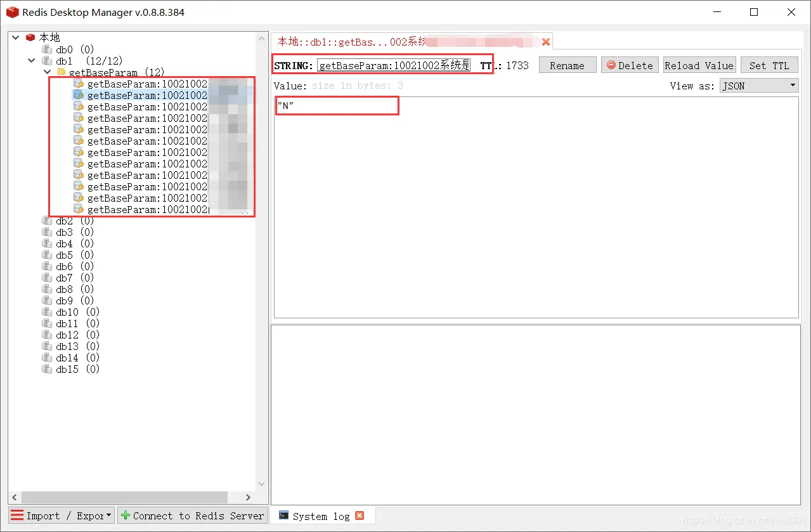
Task: Click the db6 database icon
Action: coord(47,266)
